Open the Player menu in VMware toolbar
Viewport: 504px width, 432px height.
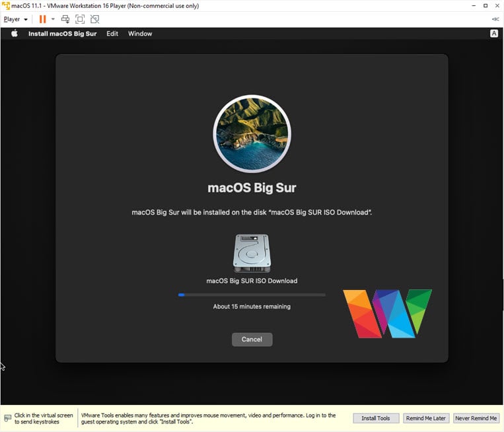(15, 19)
